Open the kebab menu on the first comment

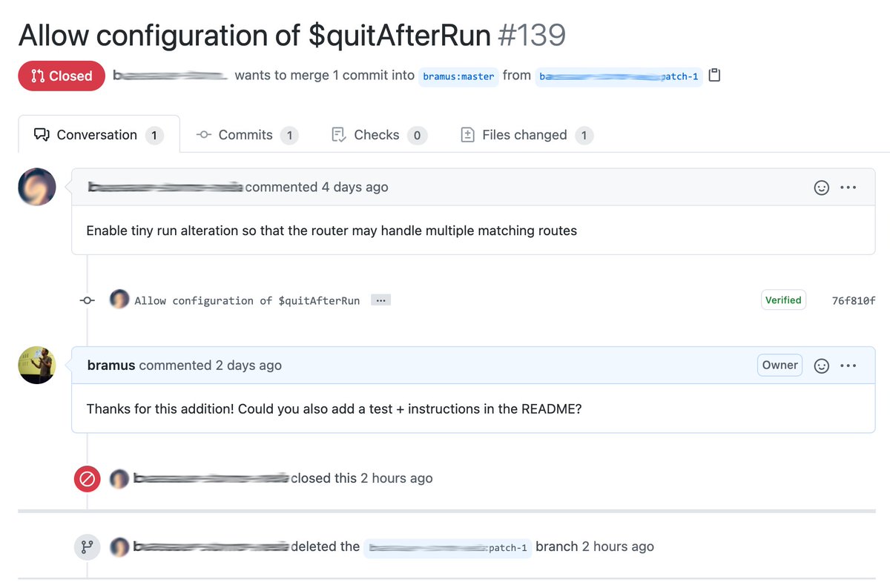(848, 187)
